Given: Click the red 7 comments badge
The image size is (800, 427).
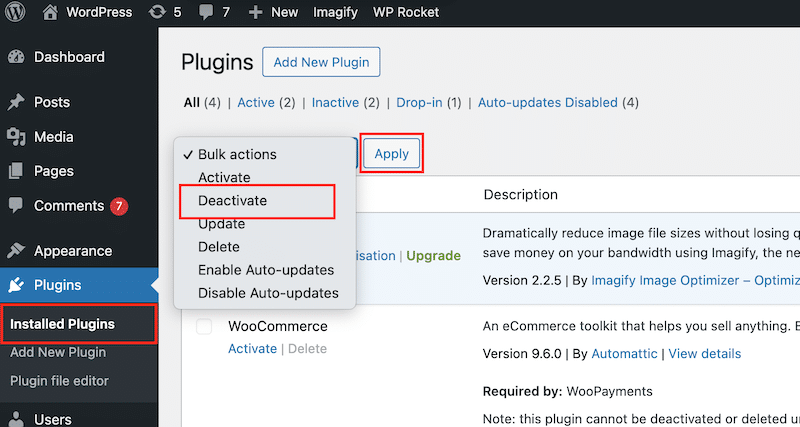Looking at the screenshot, I should tap(119, 206).
